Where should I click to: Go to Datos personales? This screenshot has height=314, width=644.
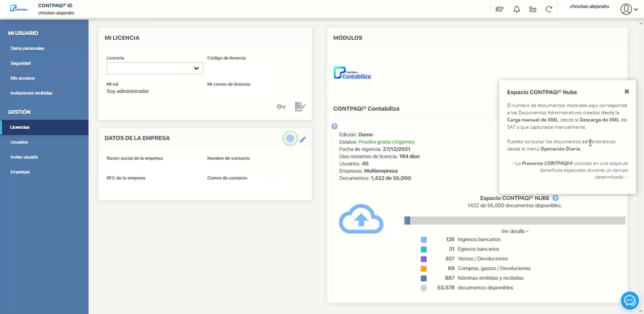click(27, 48)
